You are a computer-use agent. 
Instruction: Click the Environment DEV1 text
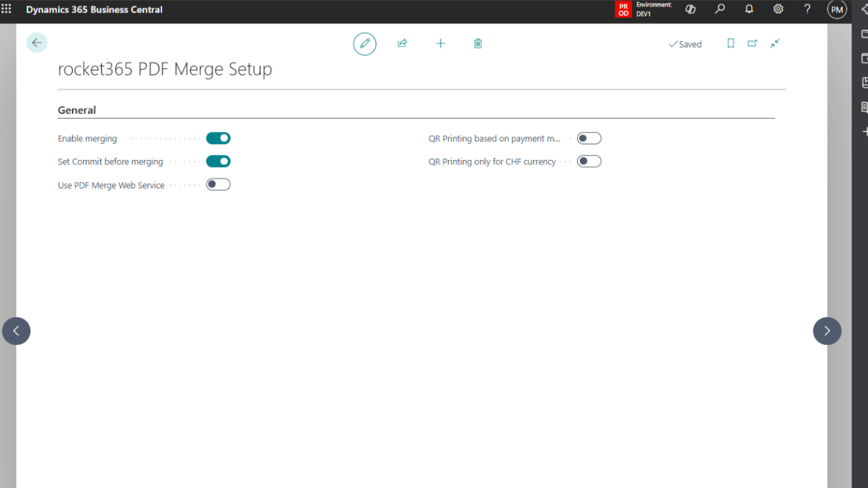pos(654,9)
